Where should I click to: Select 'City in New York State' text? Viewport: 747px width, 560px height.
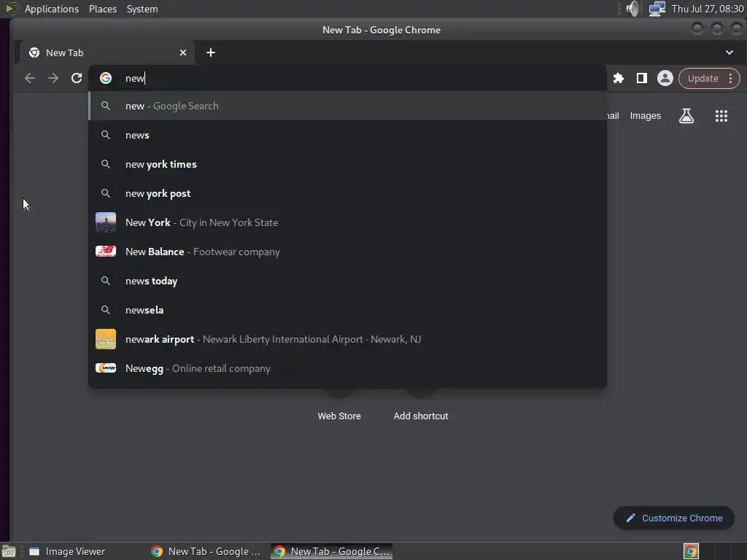228,222
